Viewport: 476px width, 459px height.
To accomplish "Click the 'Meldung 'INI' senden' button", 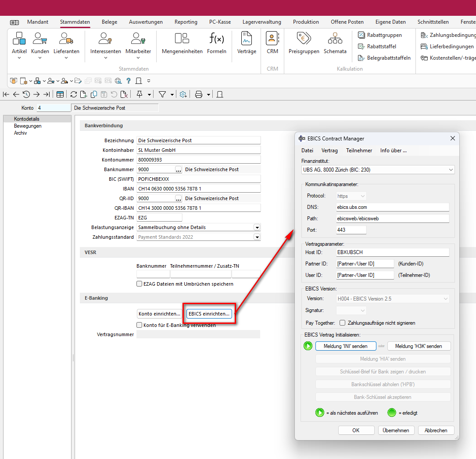I will 346,346.
